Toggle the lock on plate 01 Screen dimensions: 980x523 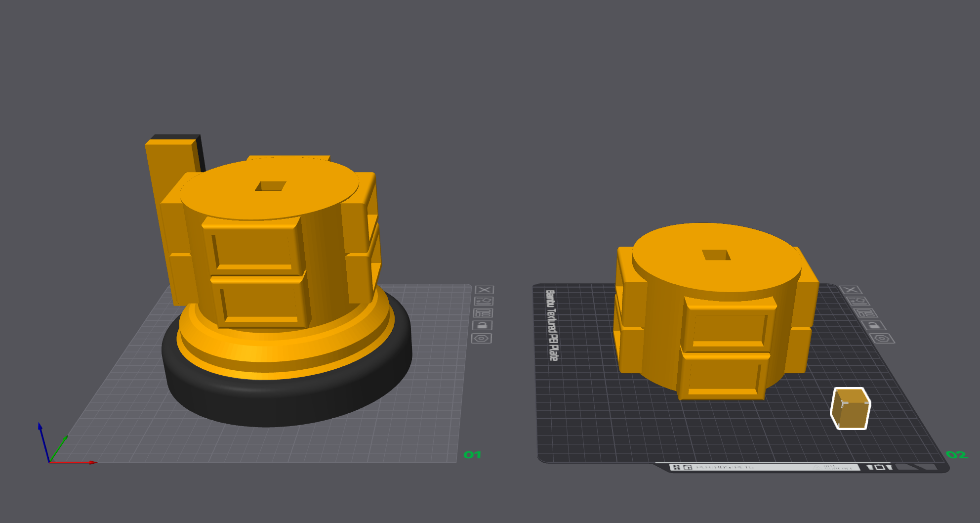click(482, 325)
